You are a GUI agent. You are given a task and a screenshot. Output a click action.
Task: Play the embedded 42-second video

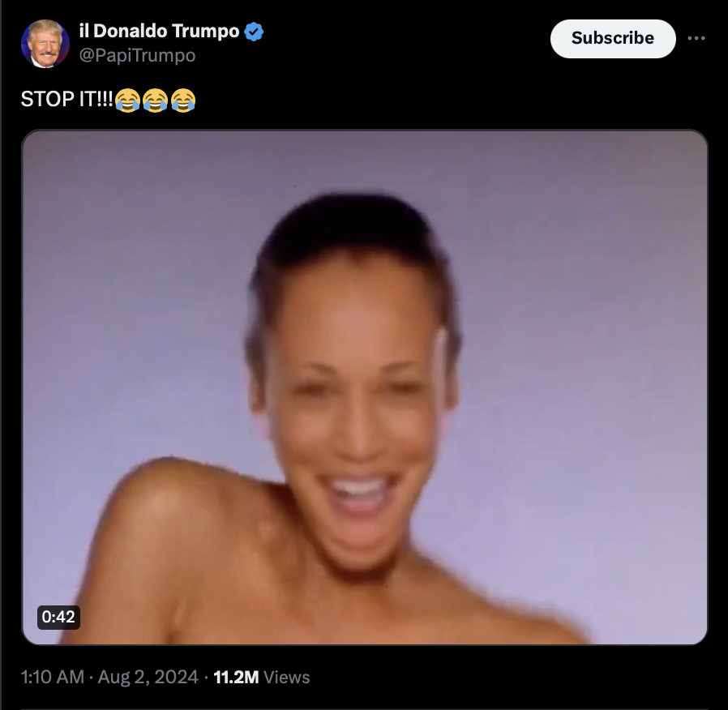(x=365, y=387)
